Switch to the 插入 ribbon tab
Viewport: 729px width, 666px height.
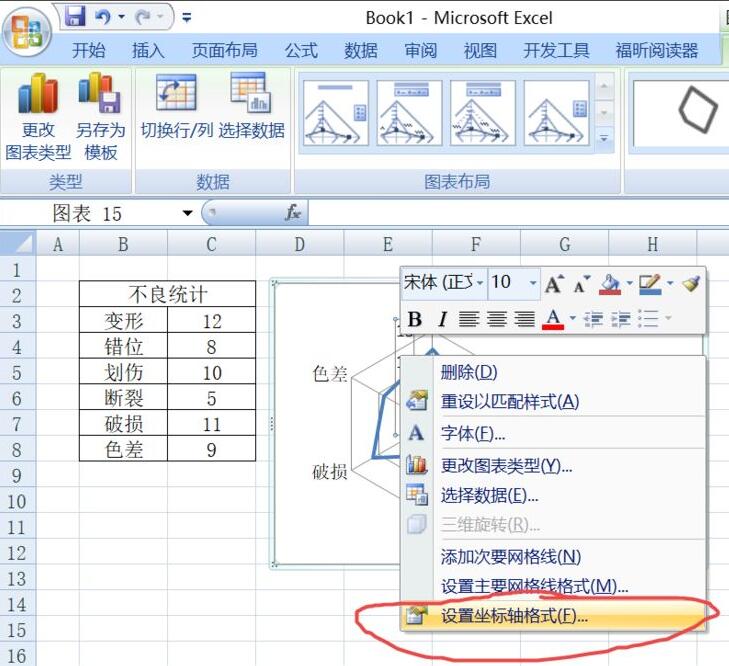(x=148, y=50)
